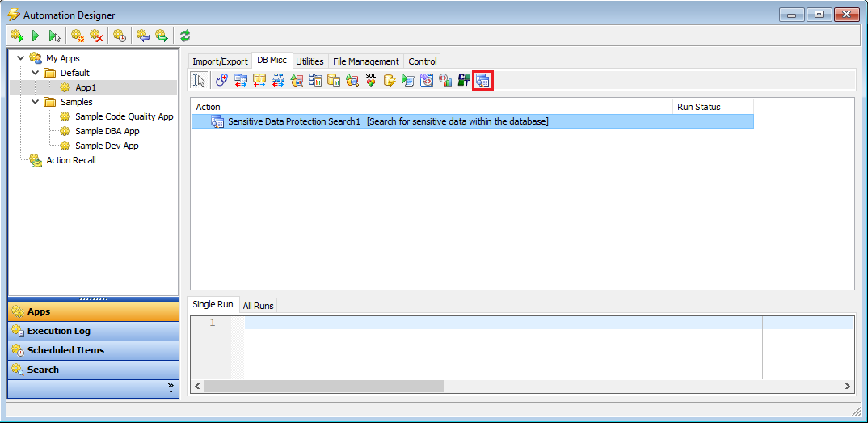This screenshot has width=868, height=423.
Task: Select the My Apps root label
Action: coord(62,57)
